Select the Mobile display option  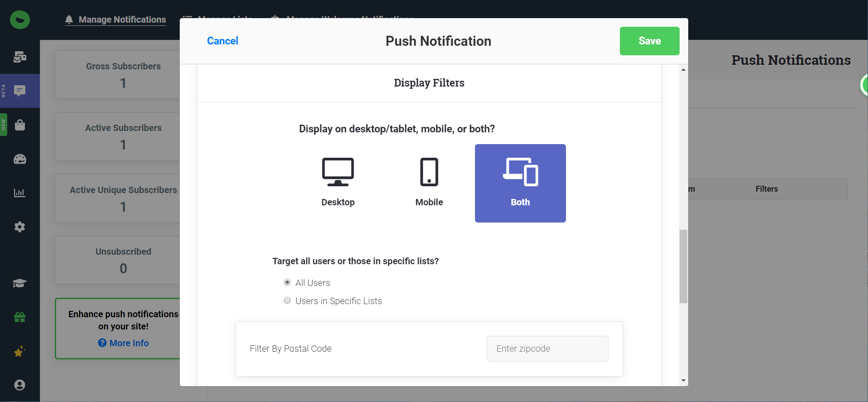429,183
